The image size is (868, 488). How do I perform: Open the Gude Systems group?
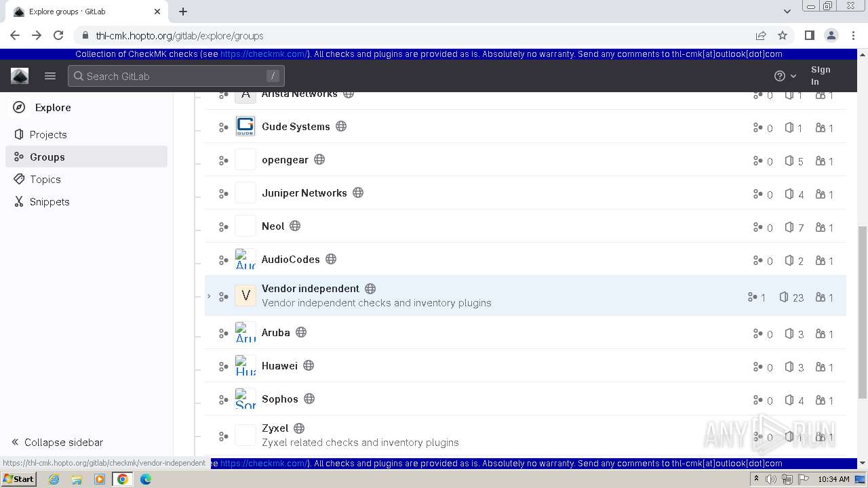click(296, 127)
